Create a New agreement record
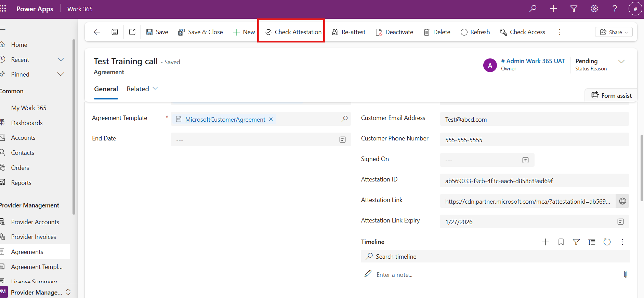This screenshot has height=298, width=644. [244, 32]
